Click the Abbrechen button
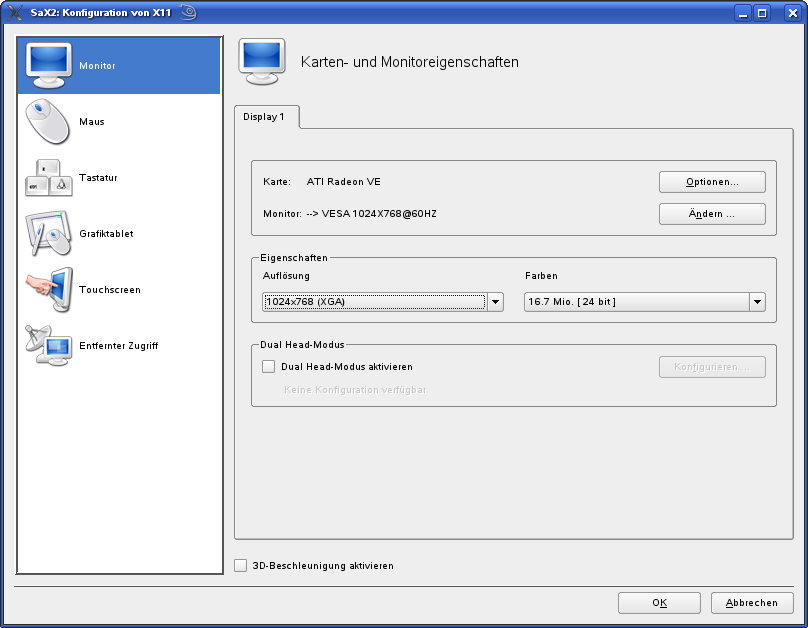808x628 pixels. [752, 603]
